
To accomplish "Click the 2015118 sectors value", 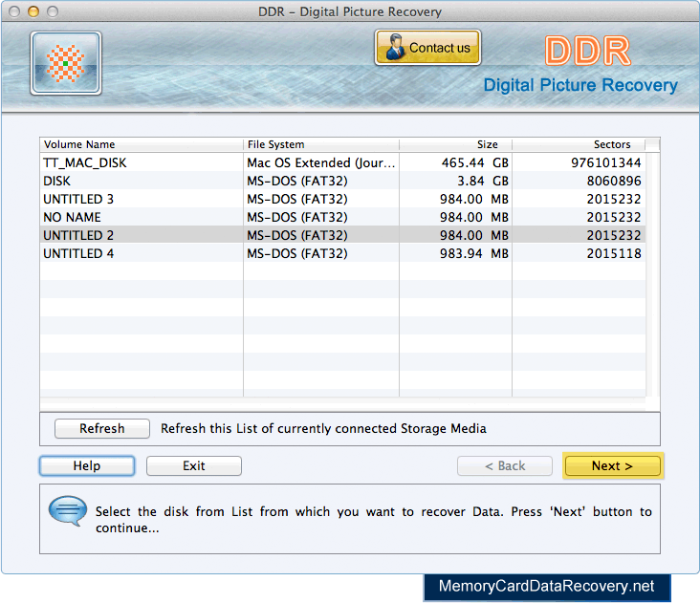I will pos(614,254).
